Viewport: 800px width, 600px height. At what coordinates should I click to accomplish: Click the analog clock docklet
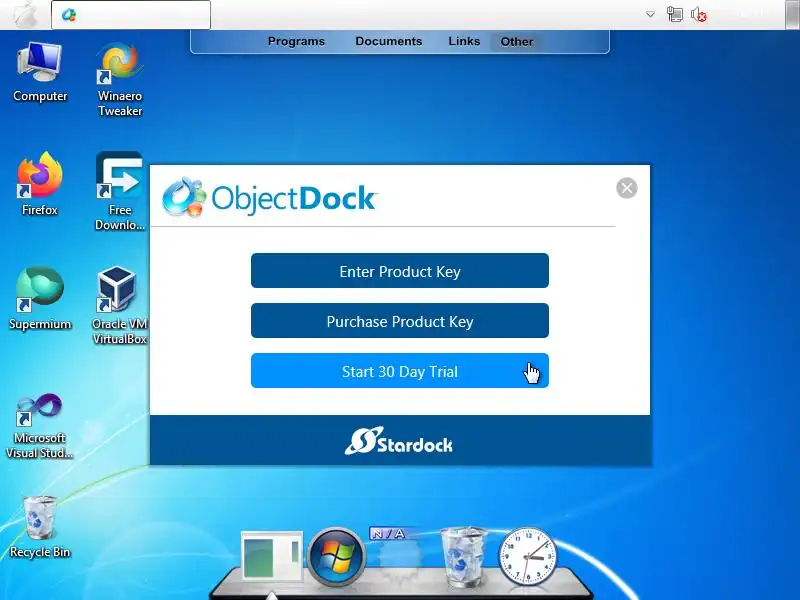click(x=528, y=556)
